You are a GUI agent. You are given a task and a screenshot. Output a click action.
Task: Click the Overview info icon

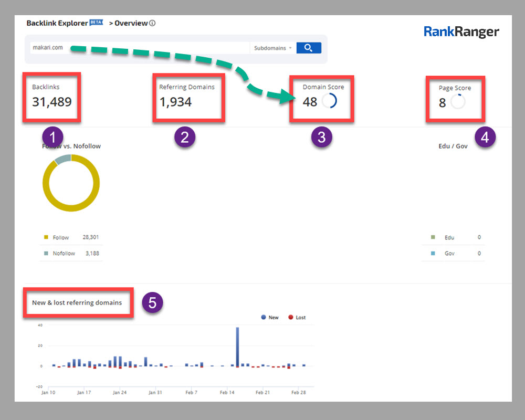(x=152, y=23)
